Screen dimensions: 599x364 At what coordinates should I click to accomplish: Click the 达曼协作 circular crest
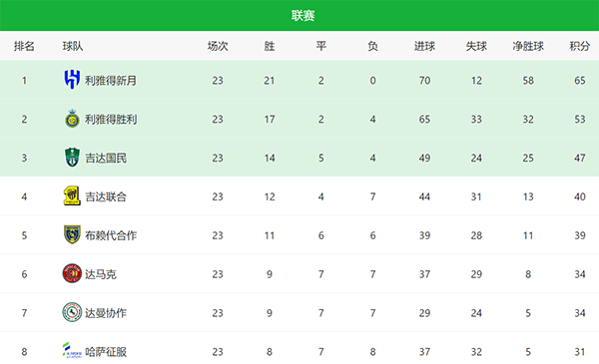(x=72, y=312)
